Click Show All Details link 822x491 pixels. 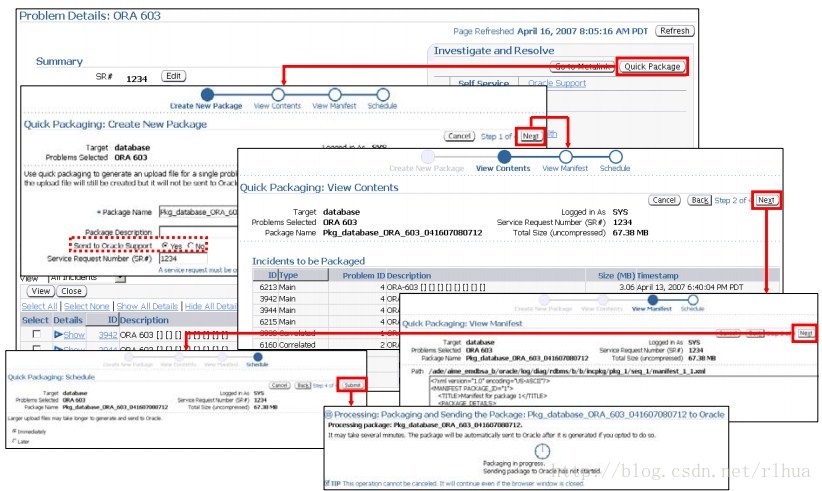point(147,306)
